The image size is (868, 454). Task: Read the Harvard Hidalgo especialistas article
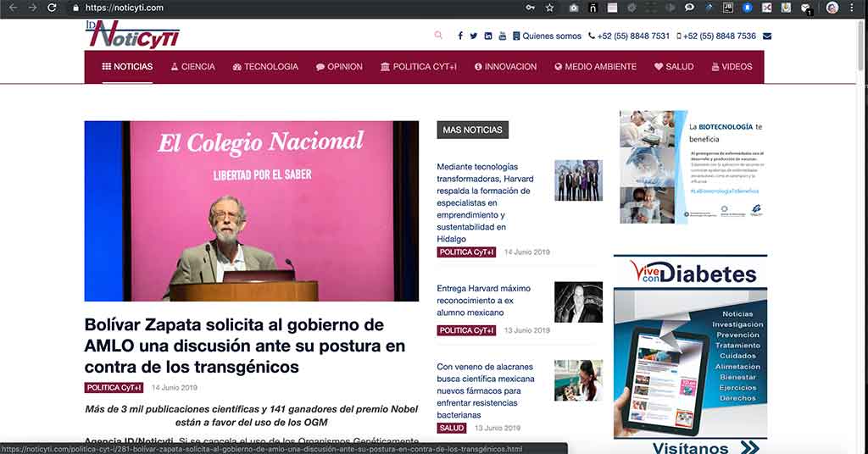(x=485, y=202)
